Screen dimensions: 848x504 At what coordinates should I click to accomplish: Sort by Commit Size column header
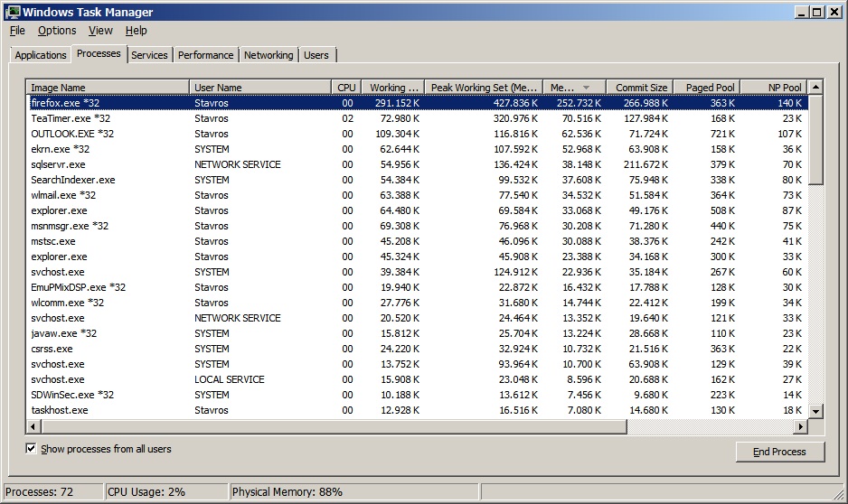point(641,87)
